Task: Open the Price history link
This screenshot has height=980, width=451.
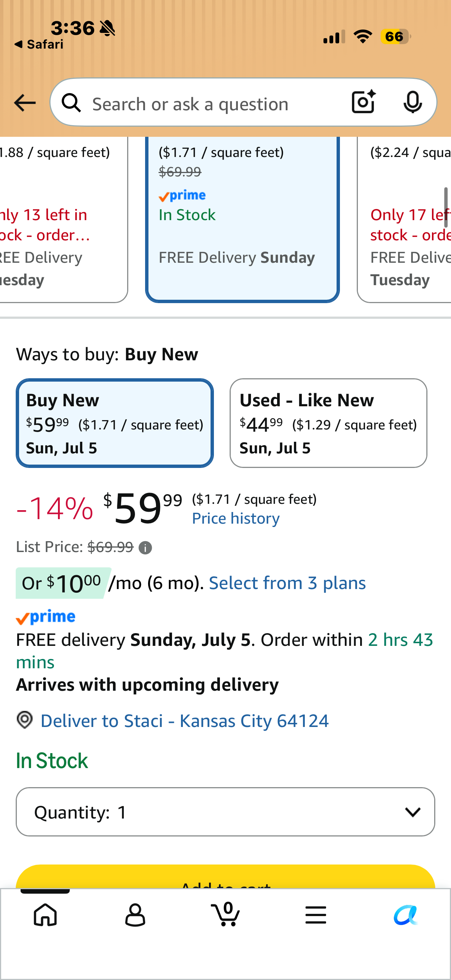Action: 236,518
